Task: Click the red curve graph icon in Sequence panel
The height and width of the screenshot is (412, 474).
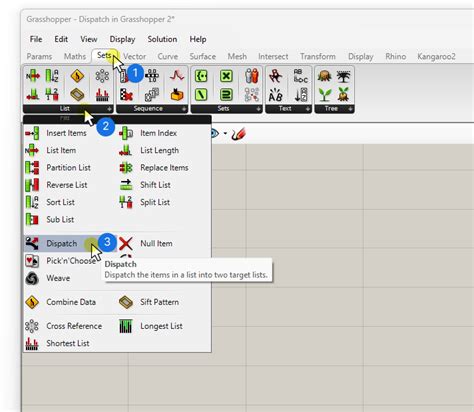Action: 177,76
